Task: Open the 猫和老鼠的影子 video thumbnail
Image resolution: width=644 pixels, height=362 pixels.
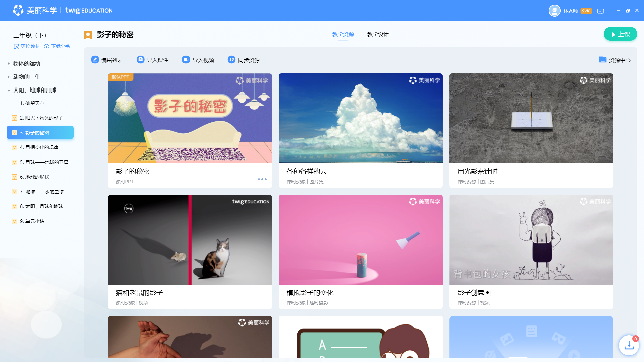Action: click(x=190, y=240)
